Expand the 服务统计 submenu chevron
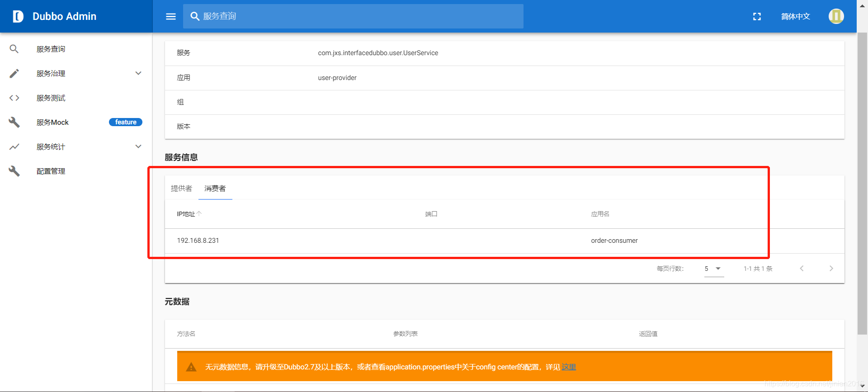The image size is (868, 392). pyautogui.click(x=138, y=146)
